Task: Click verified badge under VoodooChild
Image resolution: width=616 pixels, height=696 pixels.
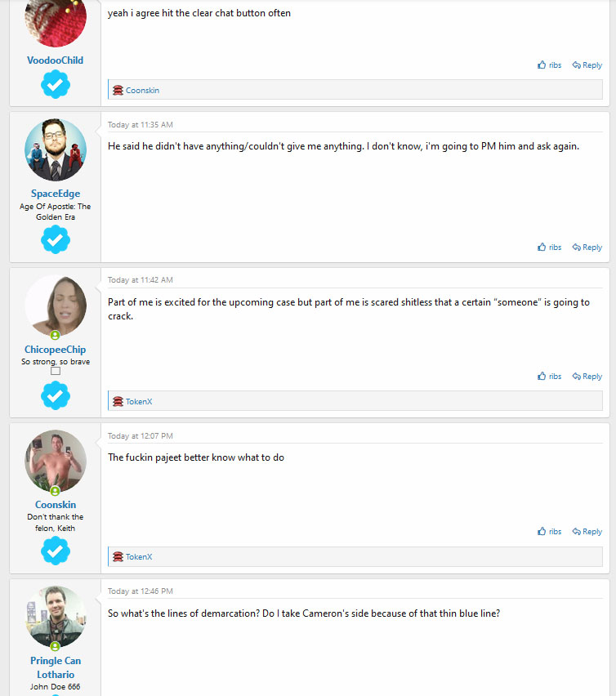Action: pos(56,84)
